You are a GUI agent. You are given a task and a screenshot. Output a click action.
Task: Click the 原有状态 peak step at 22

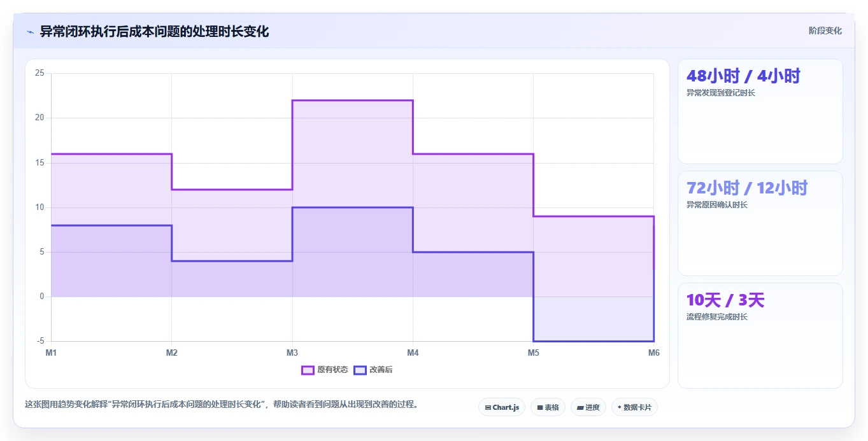(x=352, y=100)
